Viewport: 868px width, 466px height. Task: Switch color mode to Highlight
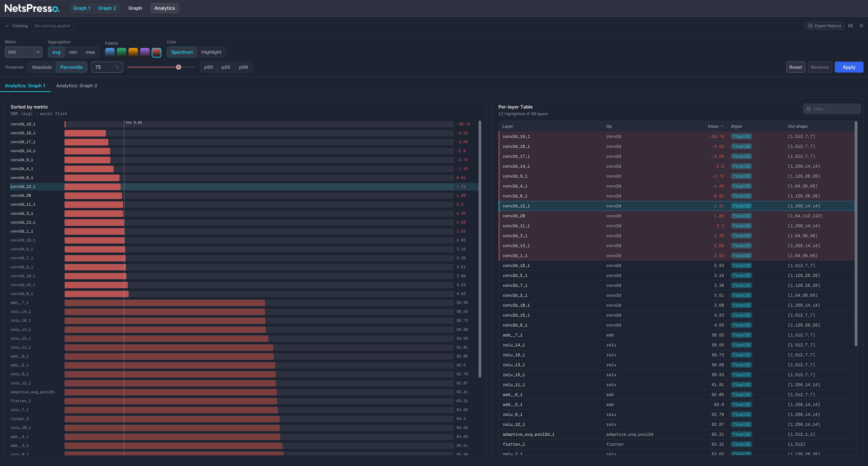pyautogui.click(x=211, y=52)
